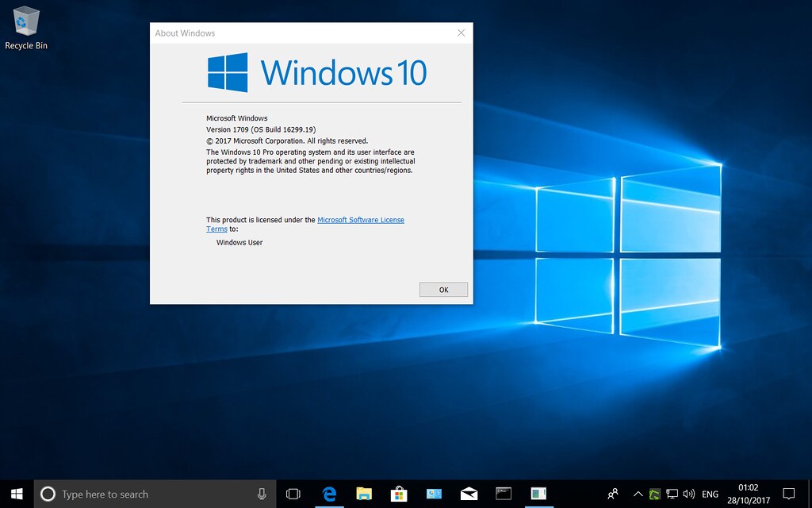This screenshot has width=812, height=508.
Task: Activate the Cortana microphone icon
Action: [x=262, y=494]
